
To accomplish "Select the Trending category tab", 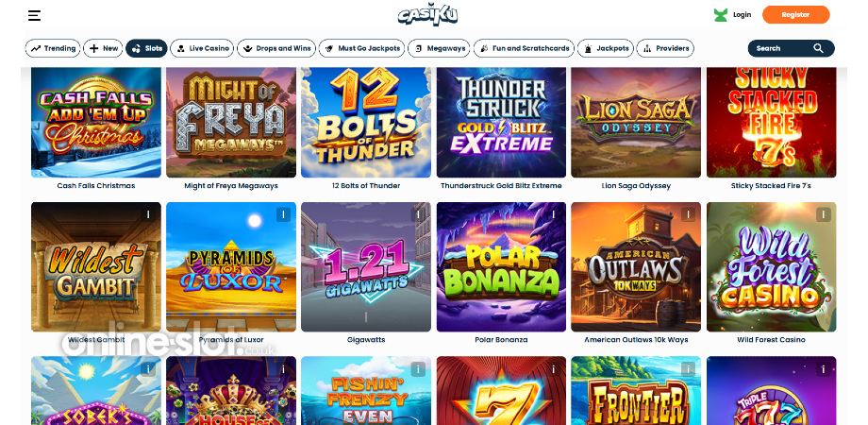I will [x=53, y=48].
